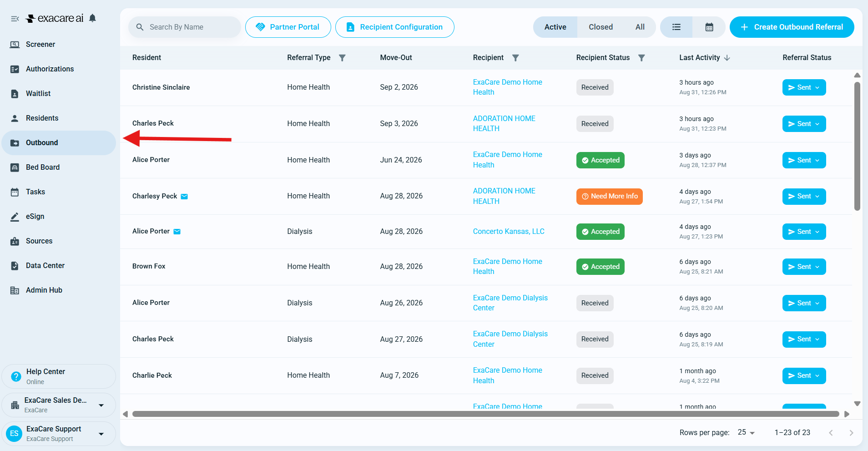868x451 pixels.
Task: Select resident name Brown Fox
Action: (x=149, y=267)
